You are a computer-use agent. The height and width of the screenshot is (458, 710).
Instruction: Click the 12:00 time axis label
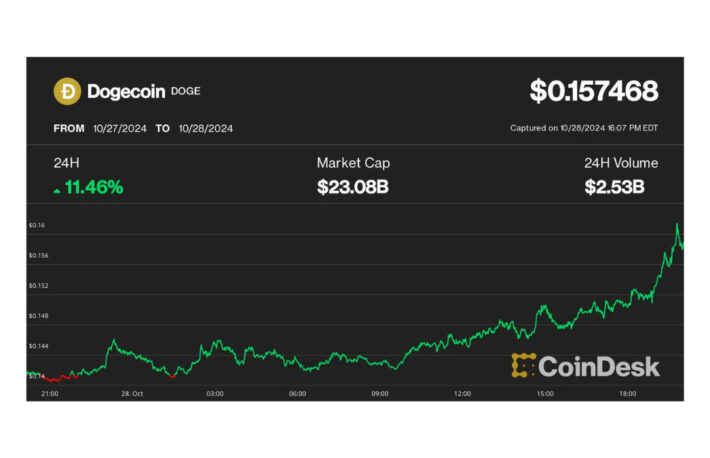click(x=462, y=394)
